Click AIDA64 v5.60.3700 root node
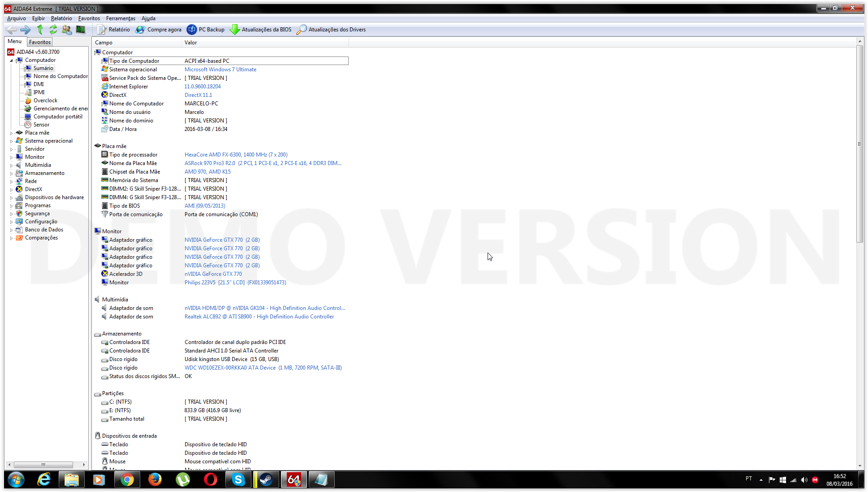Viewport: 868px width, 492px height. pos(38,52)
